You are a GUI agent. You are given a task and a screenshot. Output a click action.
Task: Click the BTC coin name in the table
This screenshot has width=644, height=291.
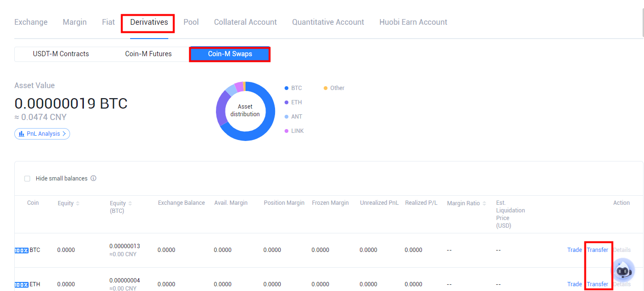pyautogui.click(x=35, y=250)
